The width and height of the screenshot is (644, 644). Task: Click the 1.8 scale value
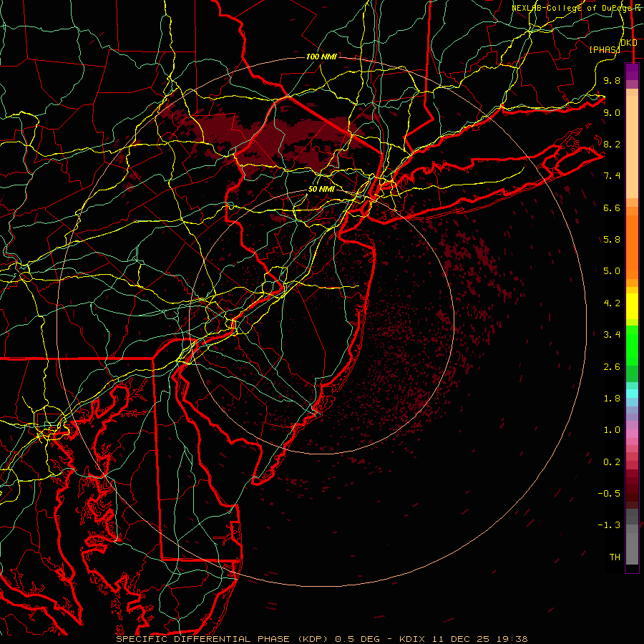pos(612,399)
